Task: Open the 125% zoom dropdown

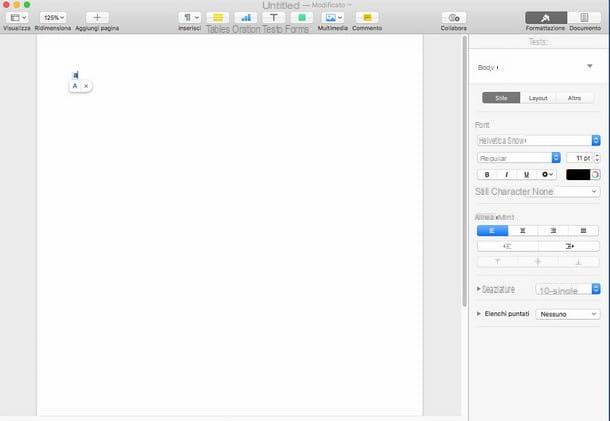Action: (53, 18)
